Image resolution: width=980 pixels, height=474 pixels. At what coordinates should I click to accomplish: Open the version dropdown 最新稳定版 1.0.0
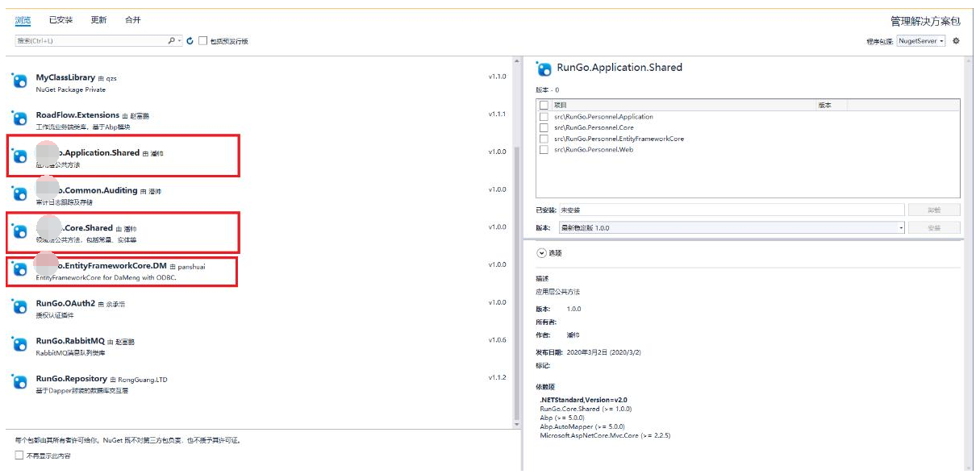pos(732,228)
